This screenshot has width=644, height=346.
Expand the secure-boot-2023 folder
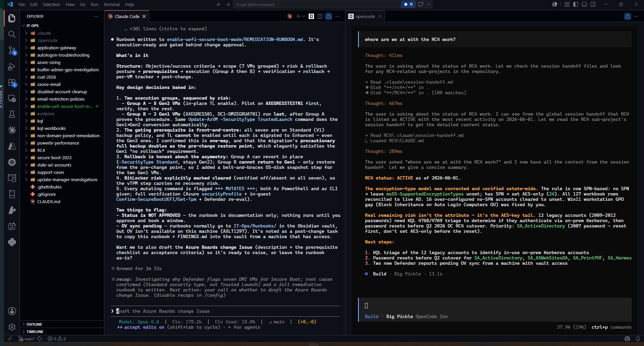click(x=54, y=158)
